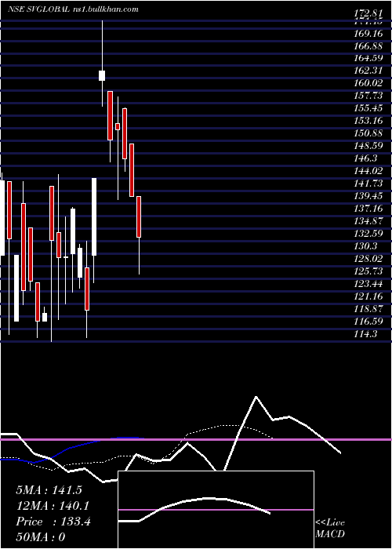392x549 pixels.
Task: Click the 155.45 axis label
Action: pos(368,108)
